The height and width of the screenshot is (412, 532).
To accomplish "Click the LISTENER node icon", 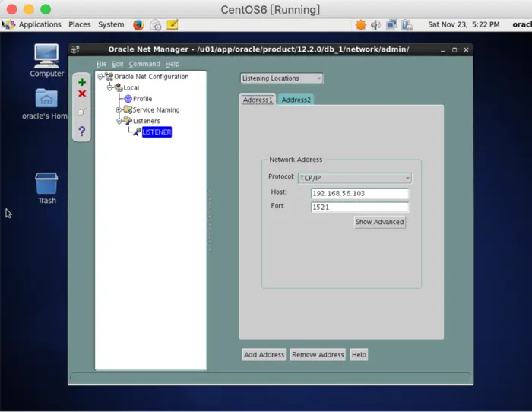I will (137, 132).
